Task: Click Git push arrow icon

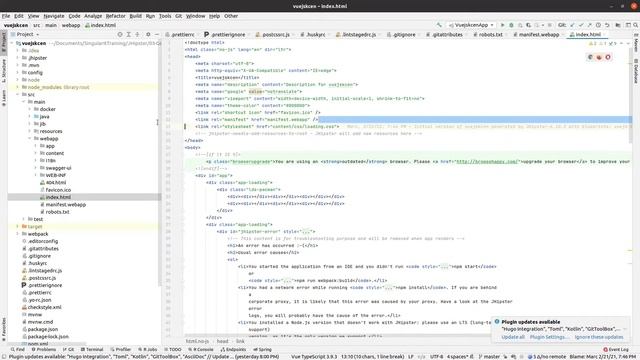Action: (589, 25)
